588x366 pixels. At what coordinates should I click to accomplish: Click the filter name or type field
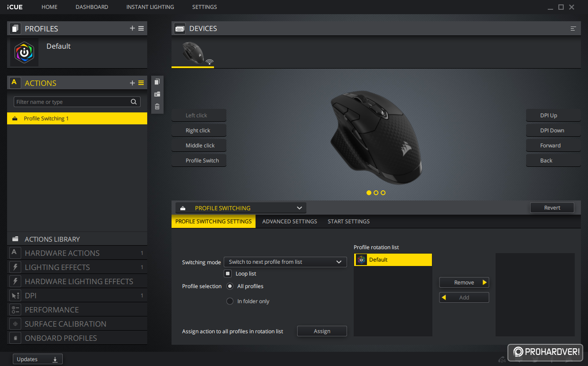pos(77,102)
